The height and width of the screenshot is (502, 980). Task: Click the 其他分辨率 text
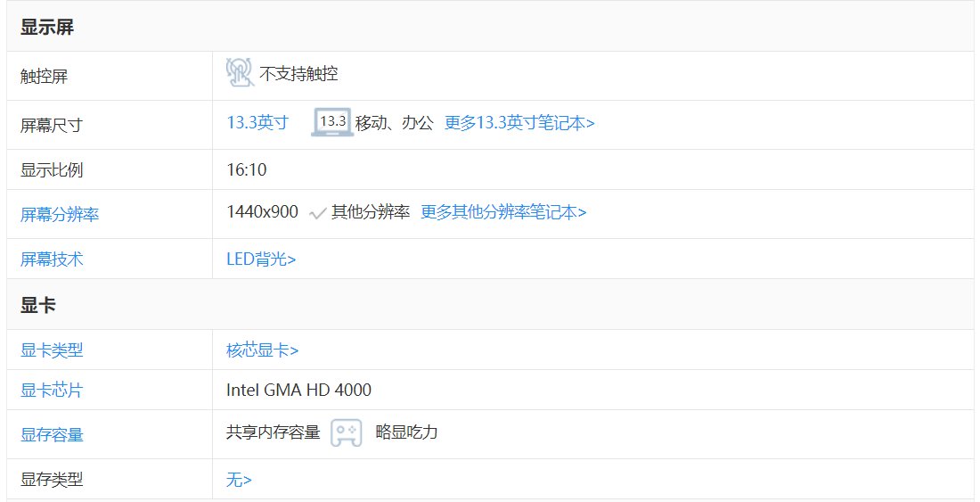click(x=371, y=212)
